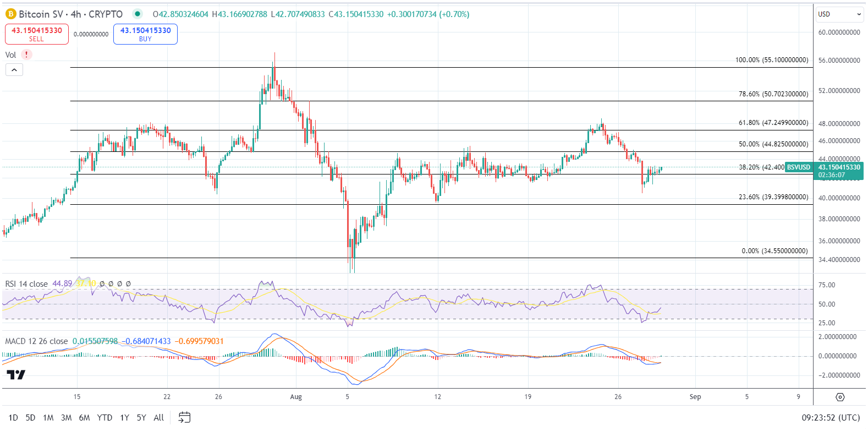
Task: Click the MACD axis label 2.000000000
Action: pyautogui.click(x=838, y=337)
